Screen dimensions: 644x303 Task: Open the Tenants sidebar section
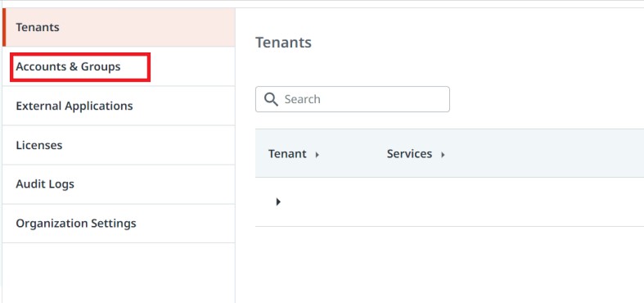click(119, 27)
